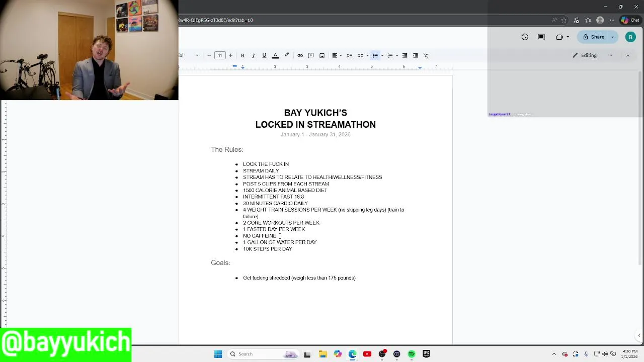This screenshot has height=362, width=644.
Task: Open the browser profile avatar
Action: pos(600,20)
